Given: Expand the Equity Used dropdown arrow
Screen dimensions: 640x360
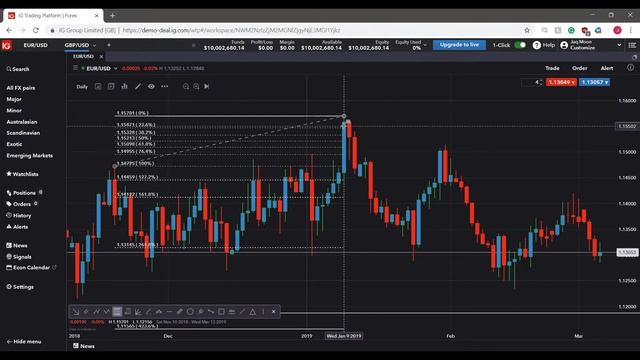Looking at the screenshot, I should (x=425, y=45).
